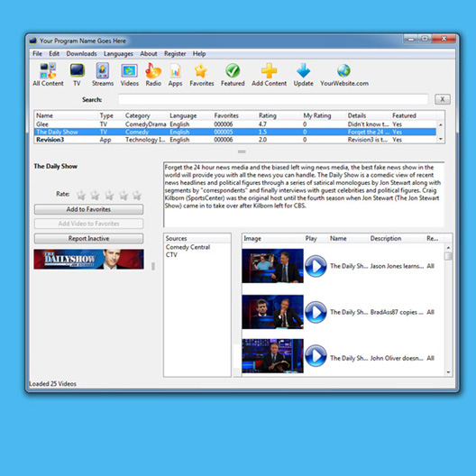Set rating using the first star
The image size is (476, 476).
point(81,195)
